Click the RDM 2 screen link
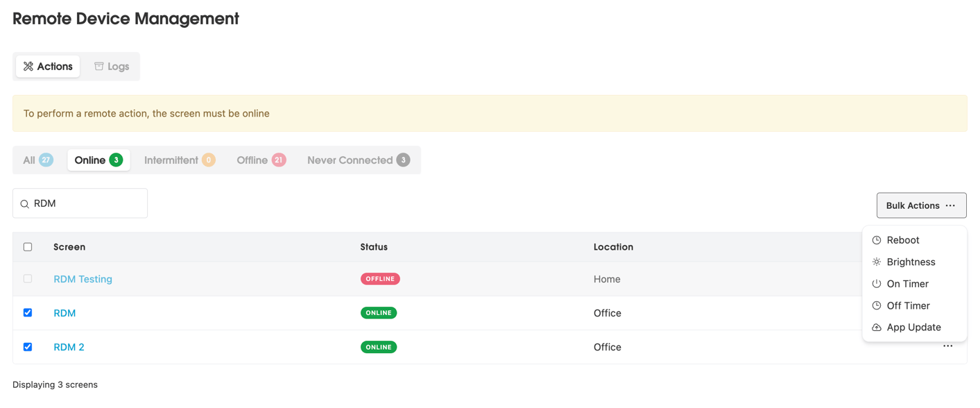Viewport: 980px width, 408px height. (x=69, y=346)
